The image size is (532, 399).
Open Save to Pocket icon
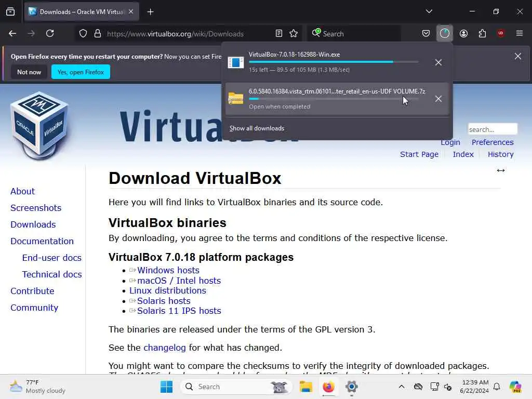pyautogui.click(x=426, y=34)
